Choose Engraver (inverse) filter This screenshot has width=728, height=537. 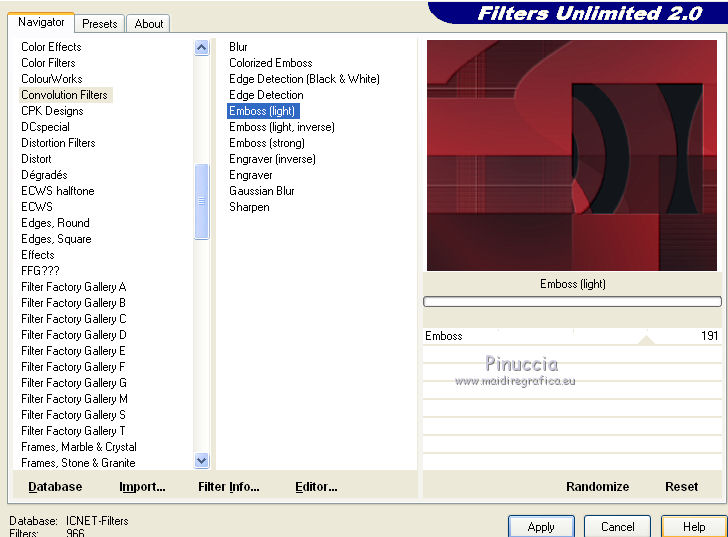(x=272, y=159)
